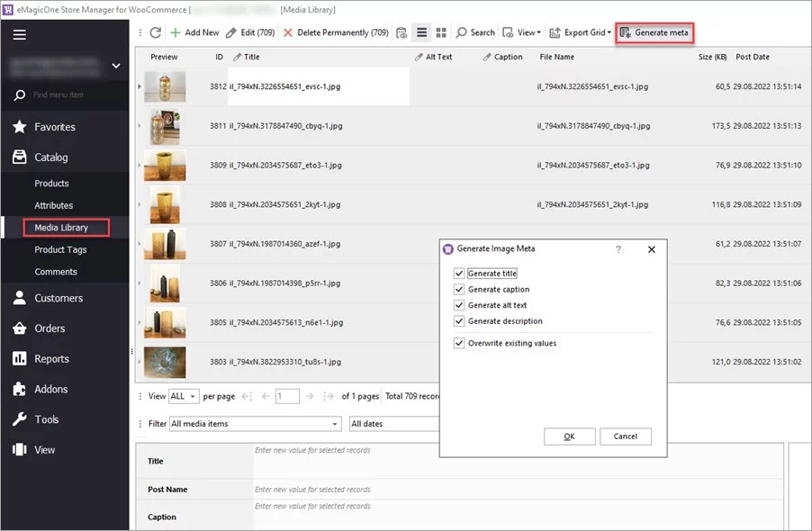
Task: Uncheck Overwrite existing values
Action: (x=459, y=343)
